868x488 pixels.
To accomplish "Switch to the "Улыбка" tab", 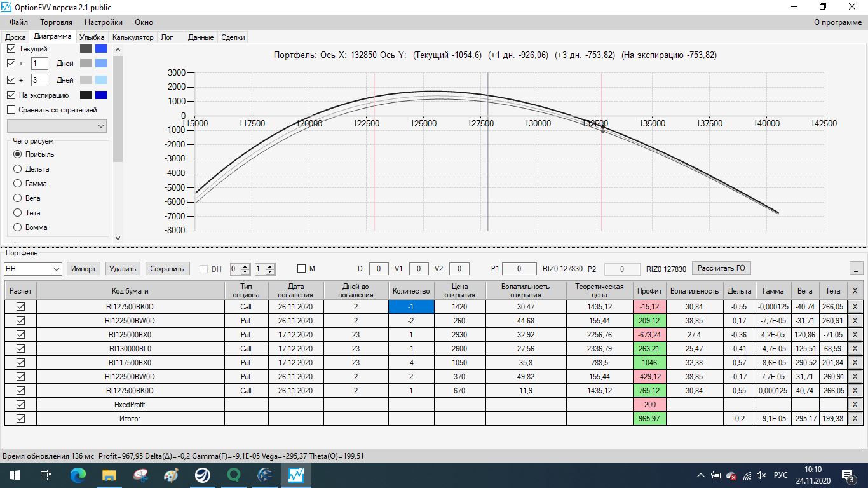I will tap(92, 37).
